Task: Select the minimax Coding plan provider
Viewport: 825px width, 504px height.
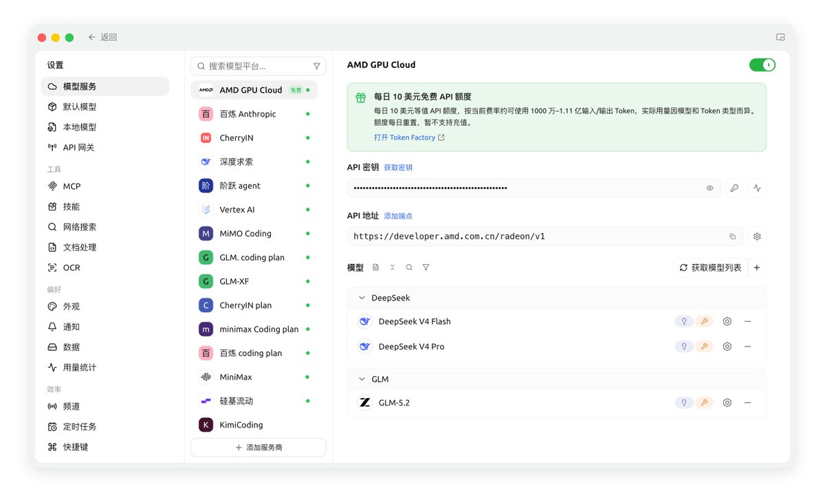Action: [x=254, y=329]
